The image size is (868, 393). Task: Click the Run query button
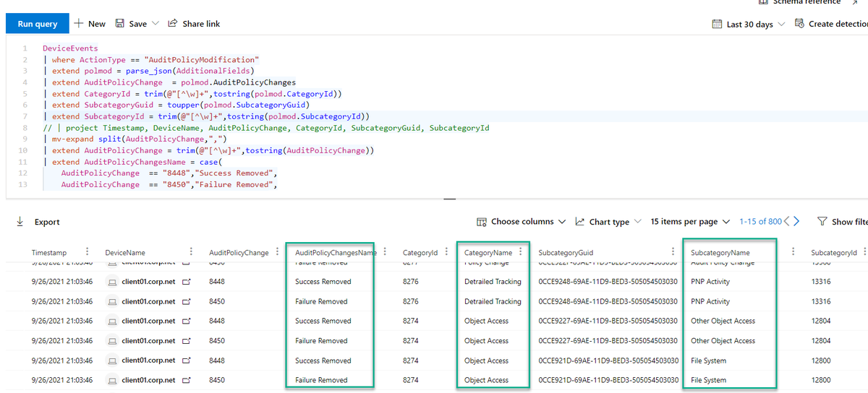click(x=38, y=24)
